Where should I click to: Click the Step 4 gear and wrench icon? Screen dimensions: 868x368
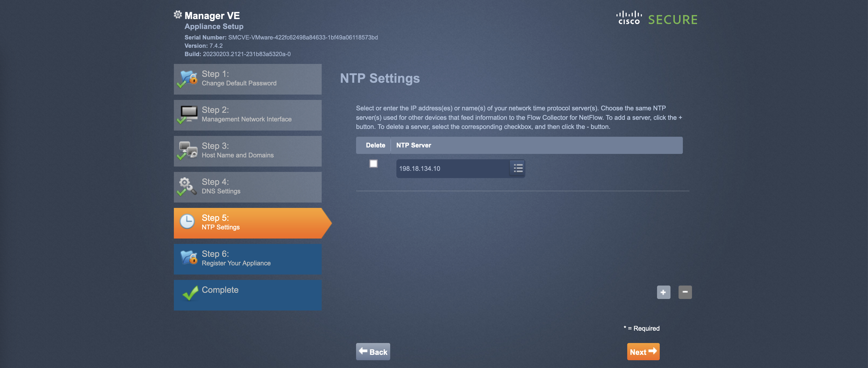click(187, 186)
